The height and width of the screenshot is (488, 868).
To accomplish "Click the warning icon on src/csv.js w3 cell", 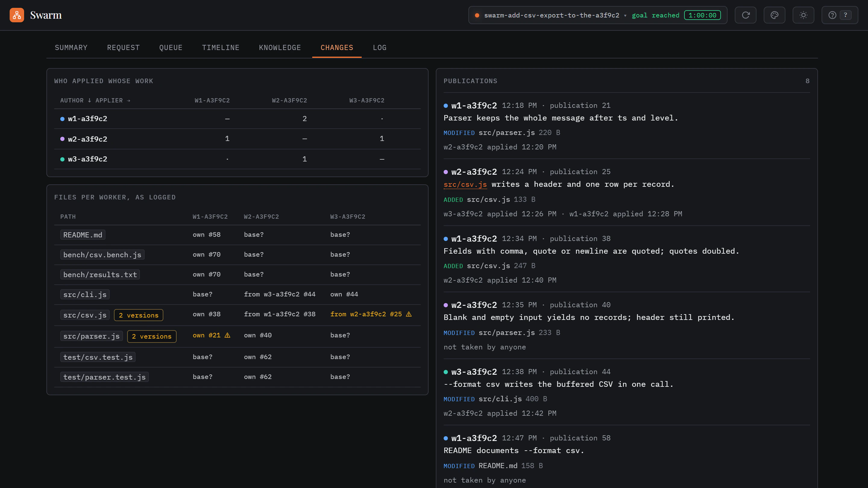I will pos(409,314).
